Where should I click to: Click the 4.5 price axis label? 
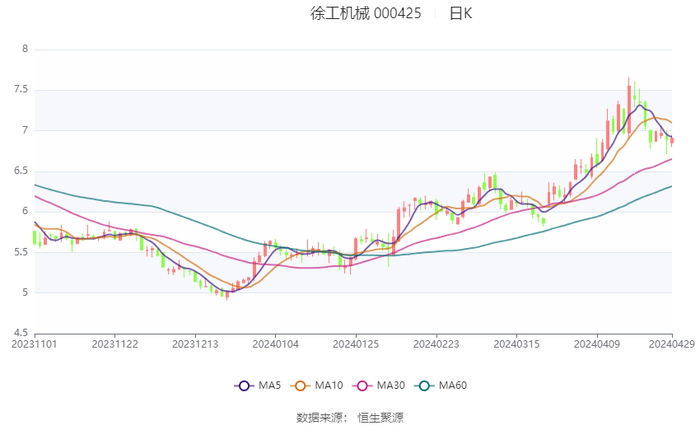pos(20,334)
